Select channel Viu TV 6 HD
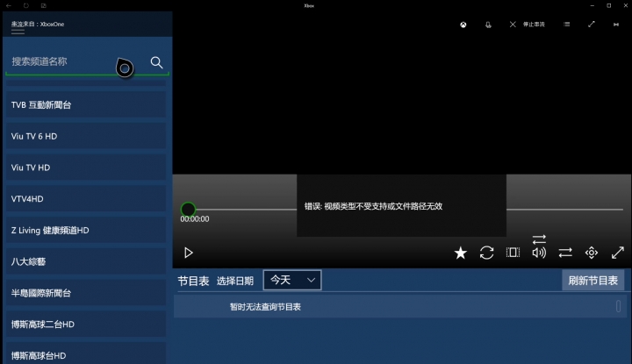The image size is (632, 364). 86,136
